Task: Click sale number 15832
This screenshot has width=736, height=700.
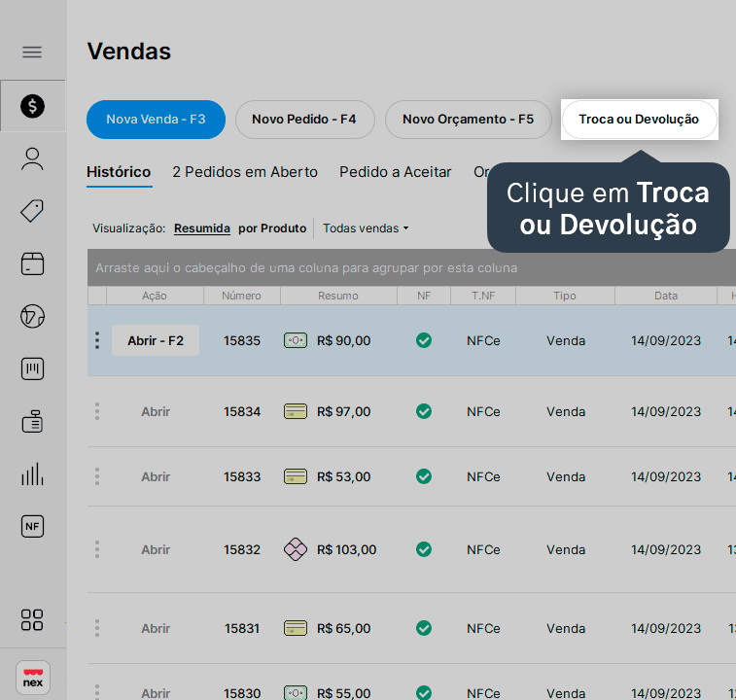Action: [x=242, y=549]
